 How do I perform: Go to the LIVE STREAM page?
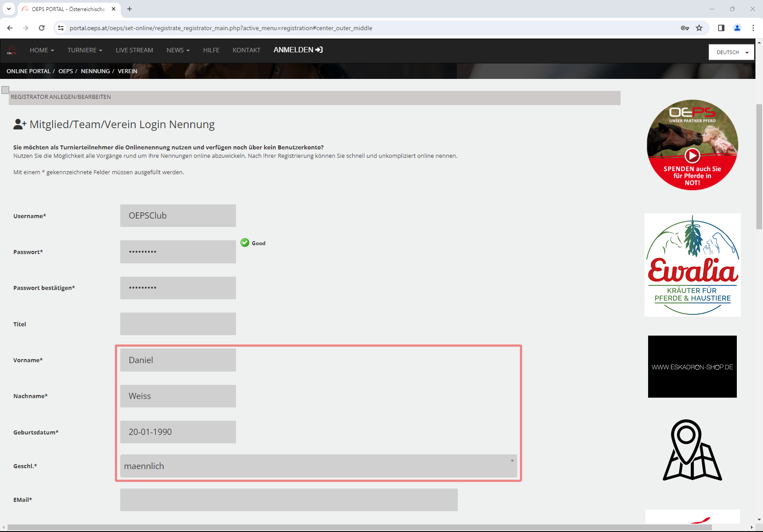pyautogui.click(x=134, y=50)
